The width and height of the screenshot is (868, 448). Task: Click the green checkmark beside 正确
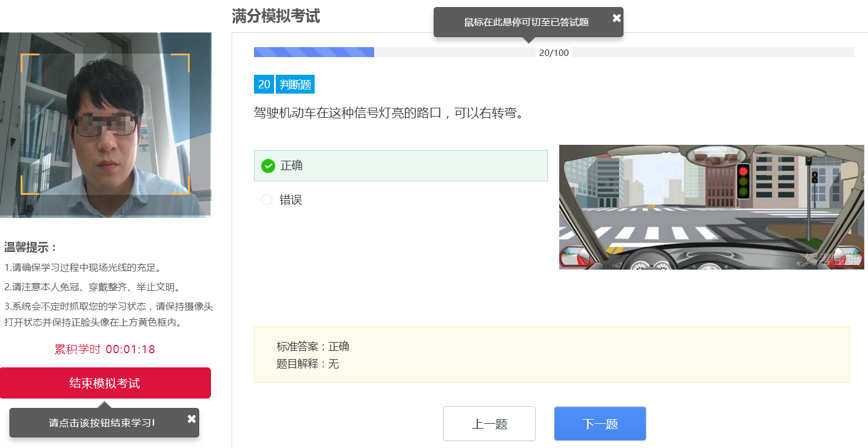(x=268, y=166)
